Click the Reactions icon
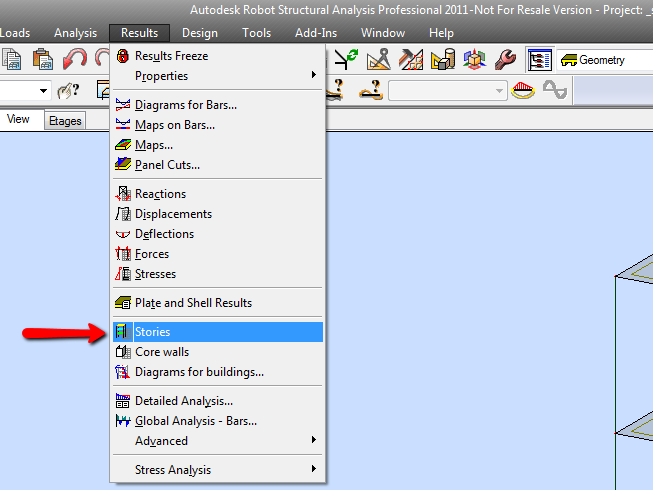Screen dimensions: 653x490 (123, 194)
